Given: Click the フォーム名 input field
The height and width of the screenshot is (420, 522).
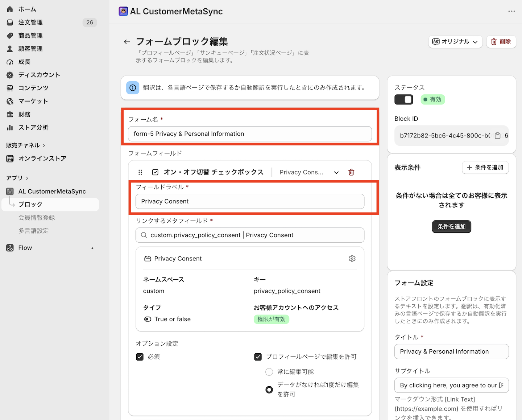Looking at the screenshot, I should point(250,134).
